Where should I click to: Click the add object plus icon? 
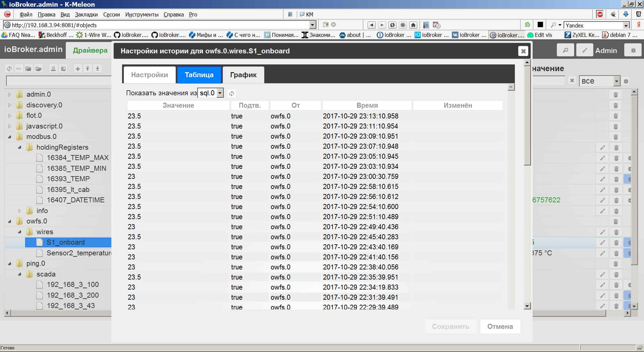78,69
